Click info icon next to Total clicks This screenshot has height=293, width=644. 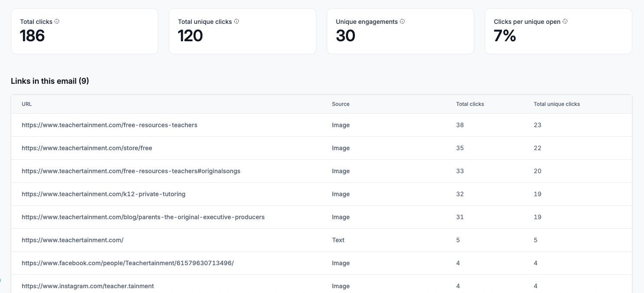point(57,21)
